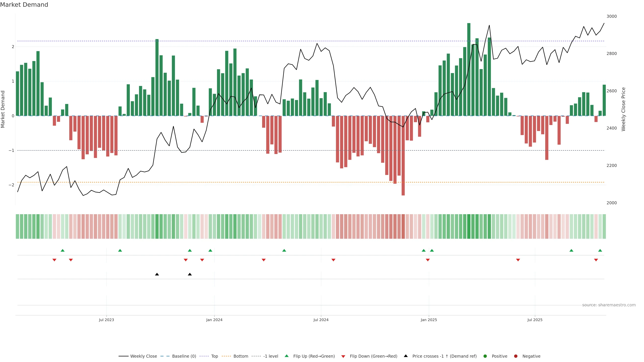Click the Jan 2024 axis label

coord(214,320)
